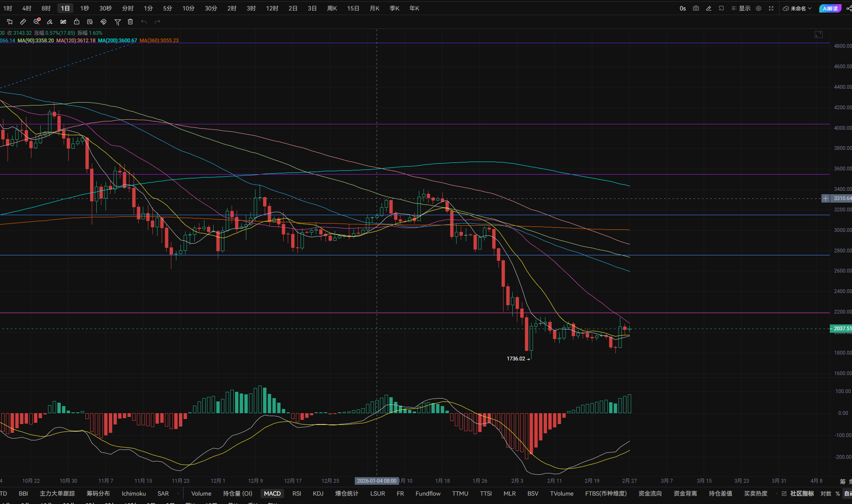The width and height of the screenshot is (852, 504).
Task: Toggle the drawing lock icon
Action: point(77,22)
